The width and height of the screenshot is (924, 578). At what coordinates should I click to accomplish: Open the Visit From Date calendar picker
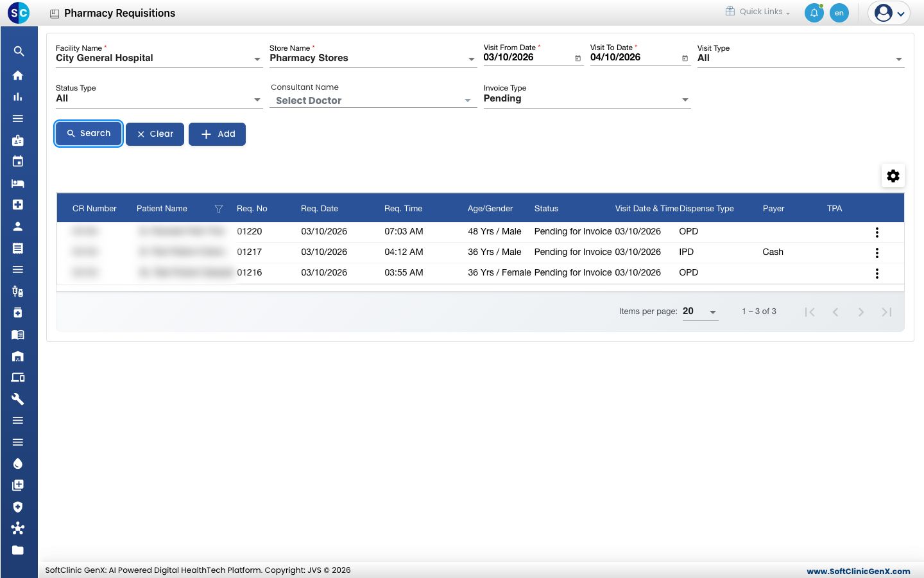[577, 58]
